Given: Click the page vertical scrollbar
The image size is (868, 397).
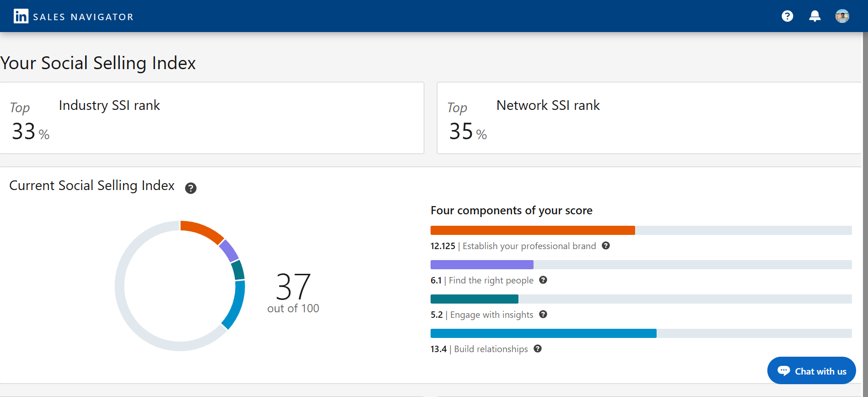Looking at the screenshot, I should point(865,214).
